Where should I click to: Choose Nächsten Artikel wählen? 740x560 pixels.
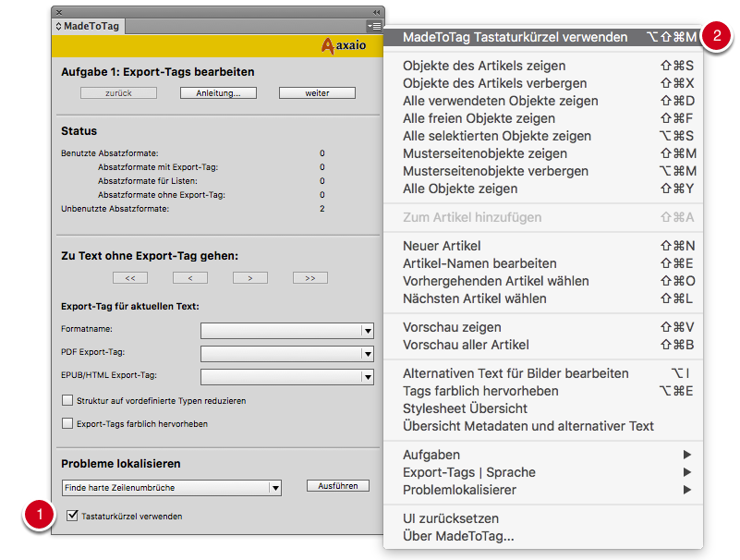(x=542, y=298)
